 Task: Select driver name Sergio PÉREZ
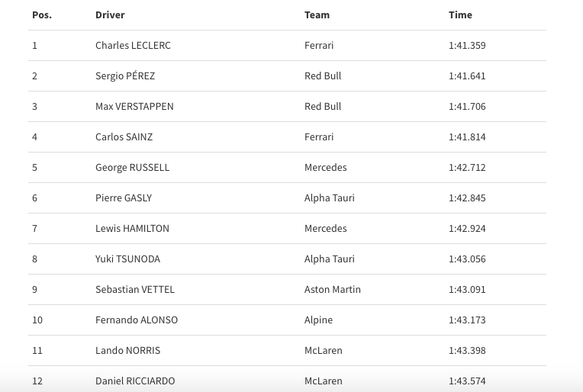coord(125,76)
